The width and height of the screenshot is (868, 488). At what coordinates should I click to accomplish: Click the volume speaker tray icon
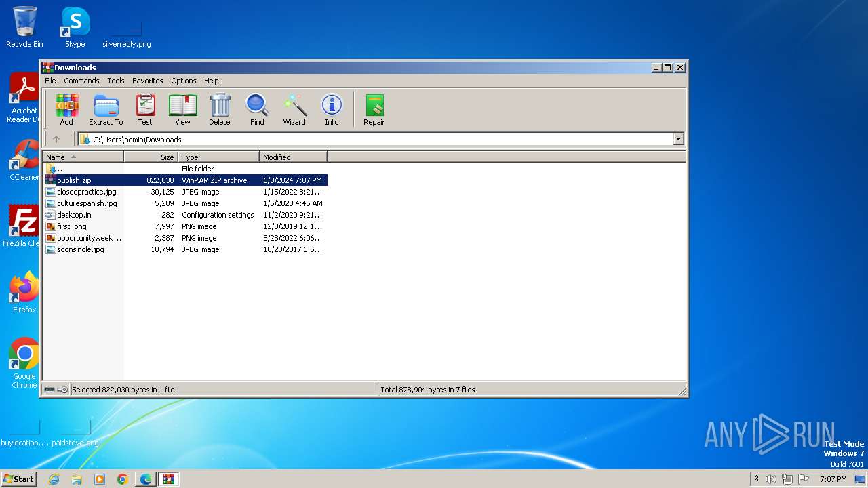(x=771, y=479)
